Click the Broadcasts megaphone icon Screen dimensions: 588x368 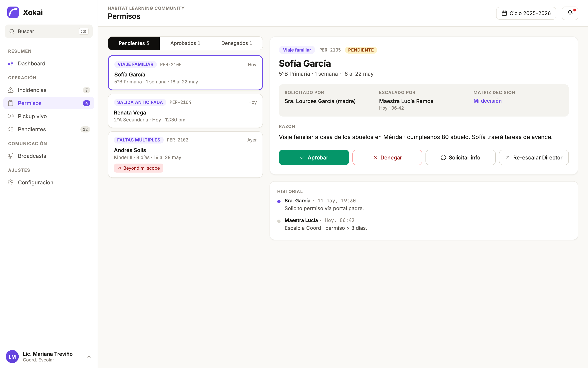click(x=11, y=156)
